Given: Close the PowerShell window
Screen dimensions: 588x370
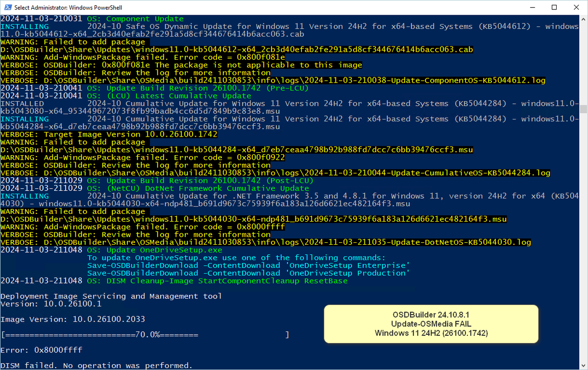Looking at the screenshot, I should tap(577, 7).
